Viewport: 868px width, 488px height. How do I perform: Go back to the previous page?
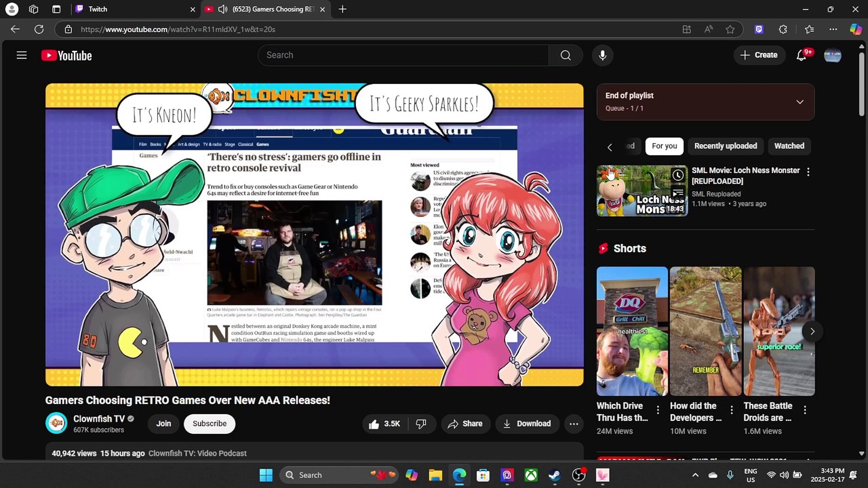15,29
